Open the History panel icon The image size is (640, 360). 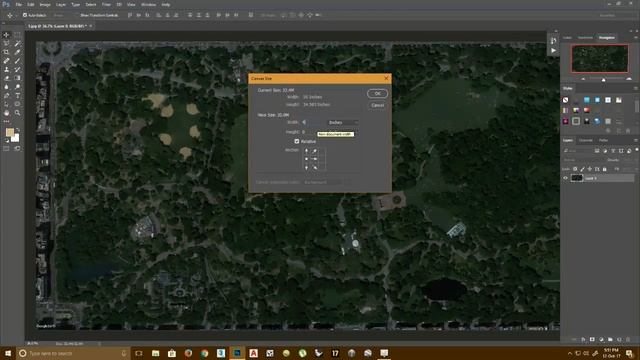(x=553, y=41)
